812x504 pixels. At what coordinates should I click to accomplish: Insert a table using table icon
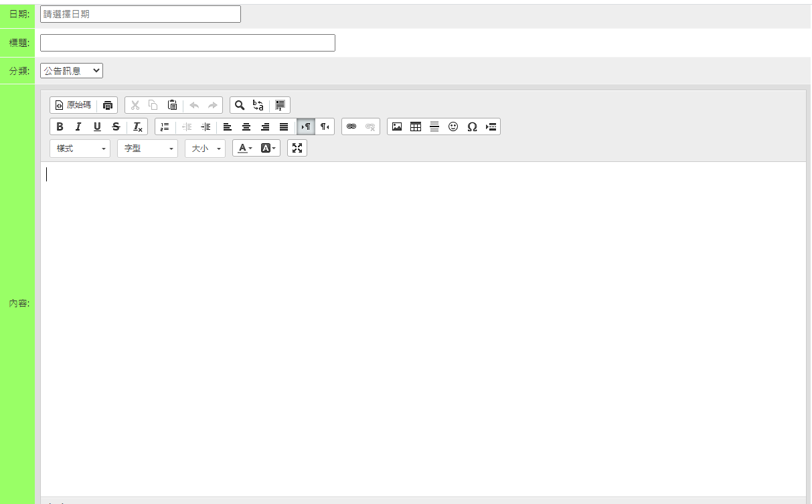point(416,127)
